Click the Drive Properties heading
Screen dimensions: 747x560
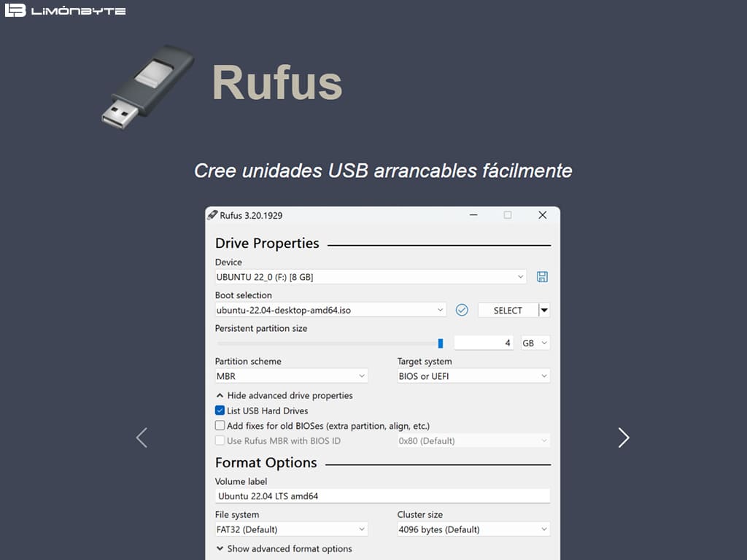(x=267, y=244)
